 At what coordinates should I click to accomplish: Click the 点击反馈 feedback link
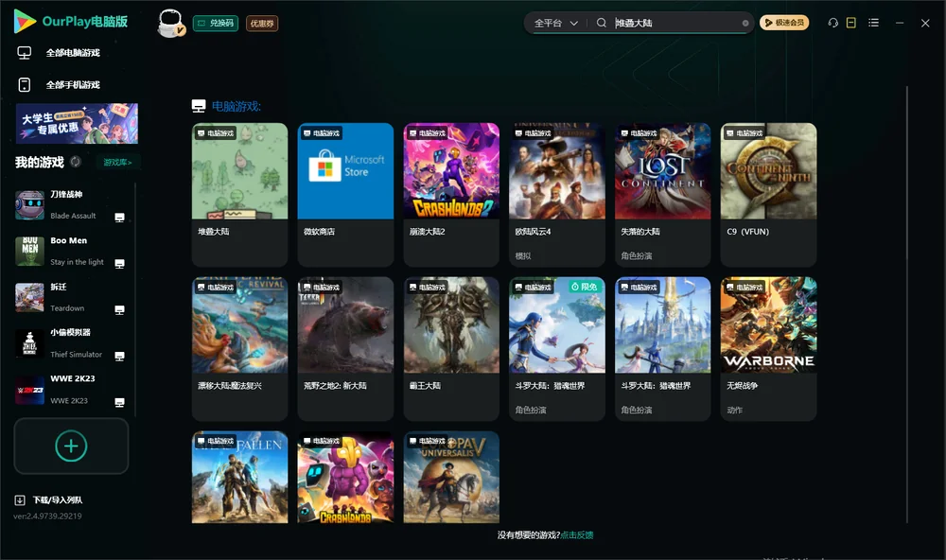pyautogui.click(x=577, y=535)
